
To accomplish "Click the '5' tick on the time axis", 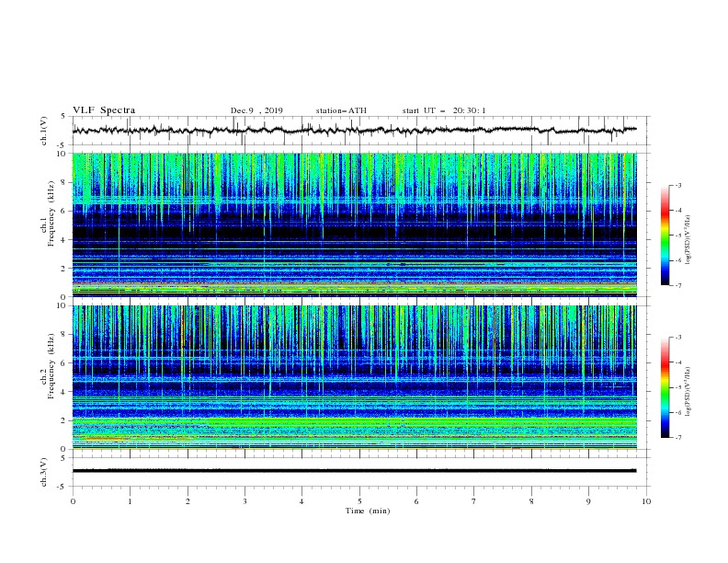I will point(359,501).
